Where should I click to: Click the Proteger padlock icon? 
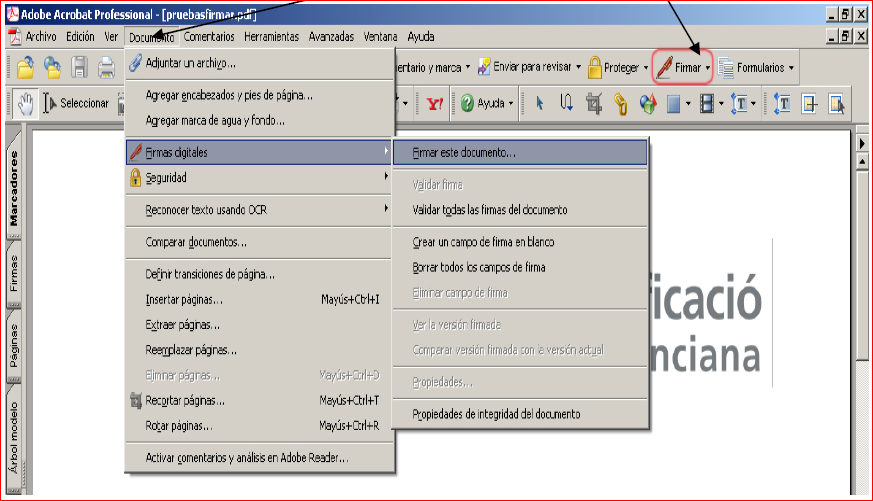tap(595, 67)
